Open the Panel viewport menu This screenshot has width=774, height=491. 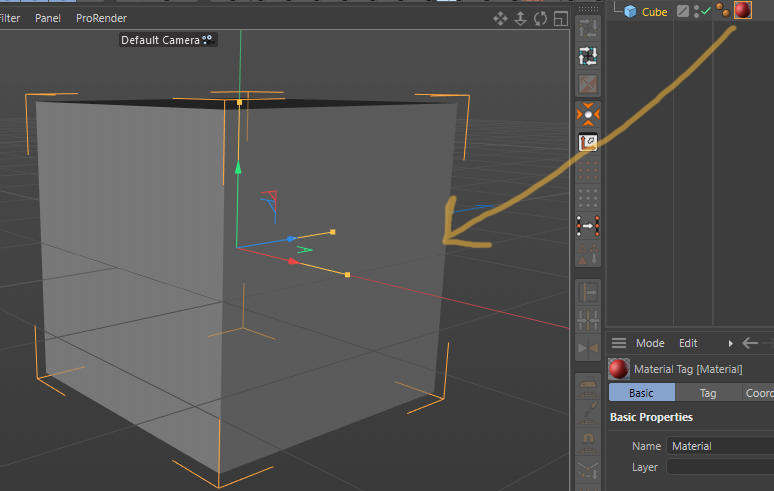pos(48,18)
